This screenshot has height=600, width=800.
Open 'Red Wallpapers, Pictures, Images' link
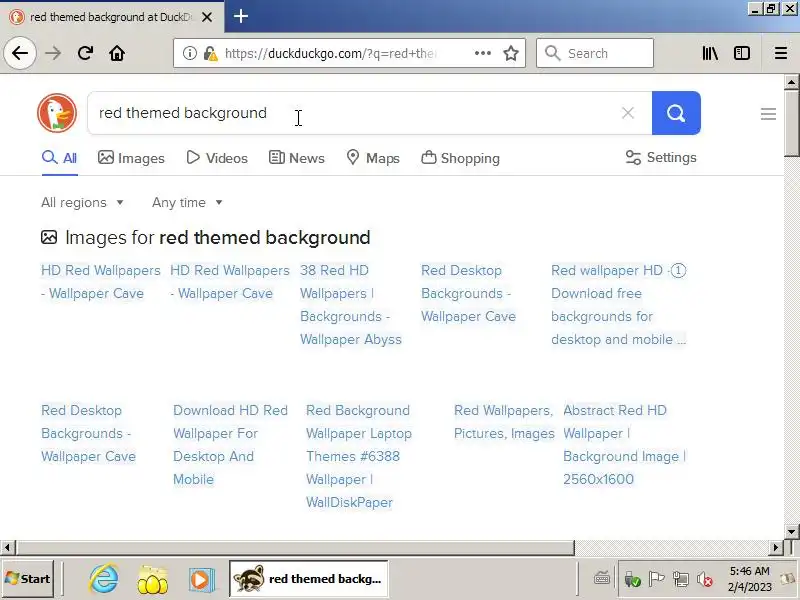504,422
